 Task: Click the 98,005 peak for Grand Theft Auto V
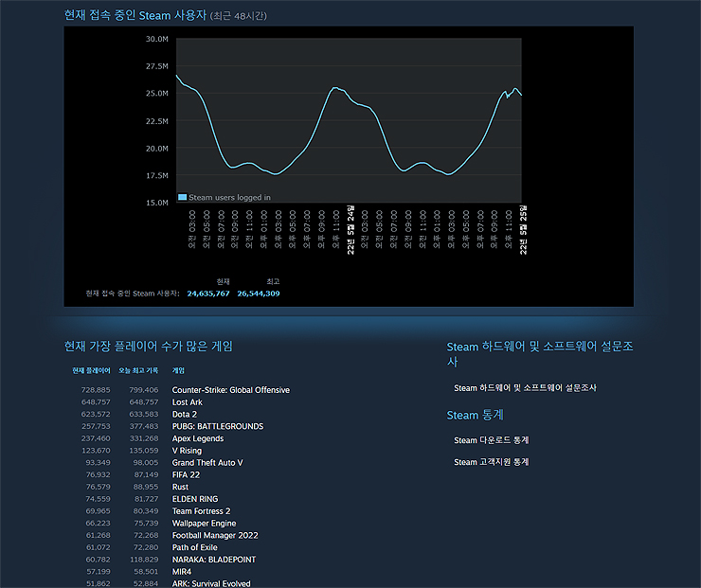point(145,462)
